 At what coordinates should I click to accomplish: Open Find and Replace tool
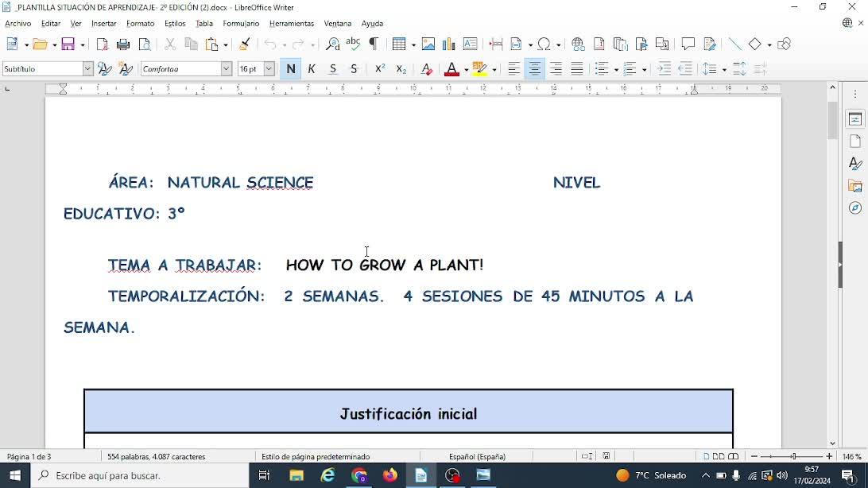tap(332, 45)
